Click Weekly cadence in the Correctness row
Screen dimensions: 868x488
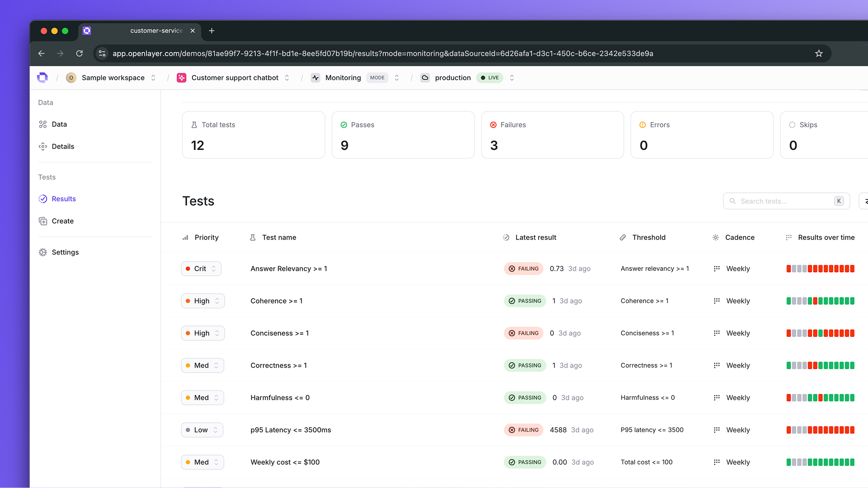click(x=738, y=366)
